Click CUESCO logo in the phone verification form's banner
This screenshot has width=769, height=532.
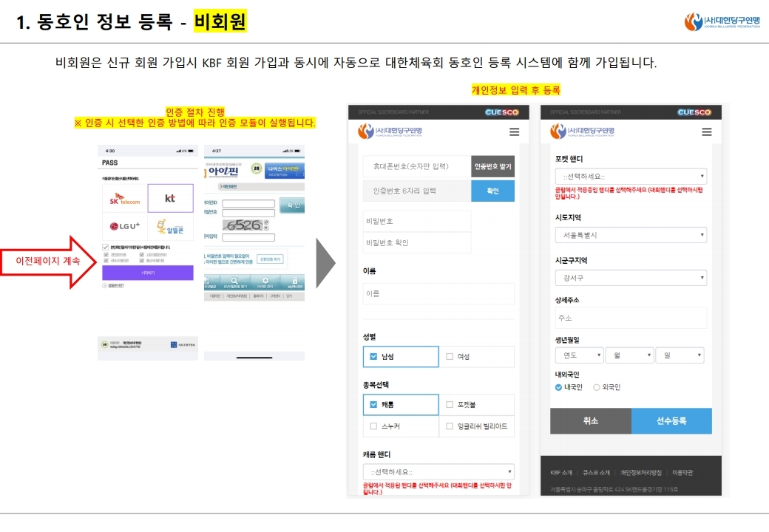(502, 112)
